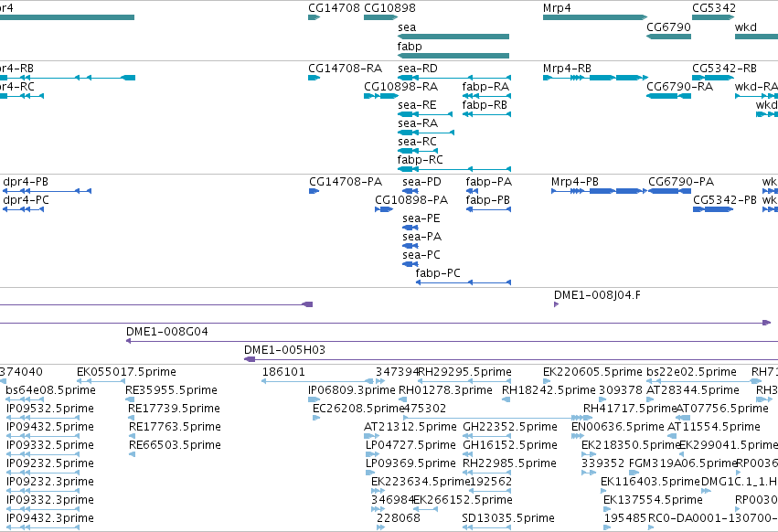Viewport: 778px width, 532px height.
Task: Select the sea-RE transcript
Action: point(425,114)
